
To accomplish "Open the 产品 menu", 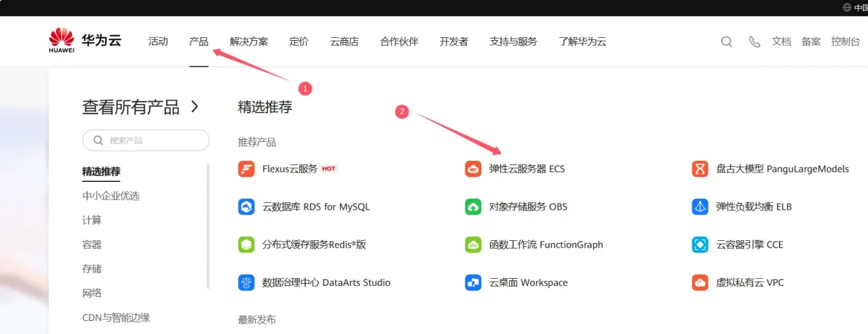I will (x=199, y=41).
